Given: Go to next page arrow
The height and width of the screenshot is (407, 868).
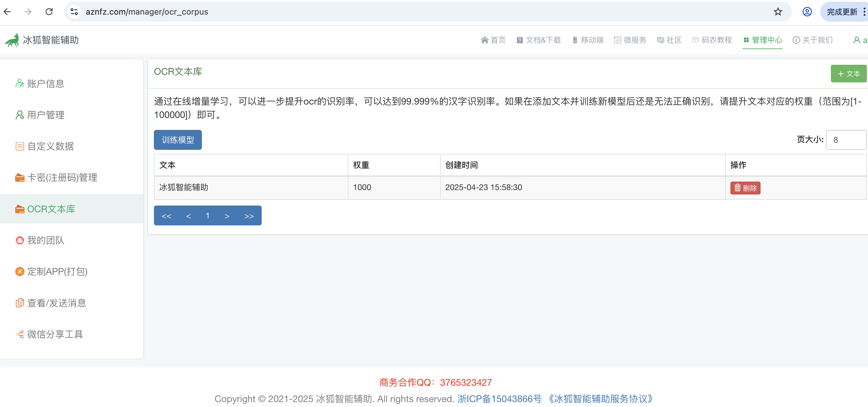Looking at the screenshot, I should (227, 216).
